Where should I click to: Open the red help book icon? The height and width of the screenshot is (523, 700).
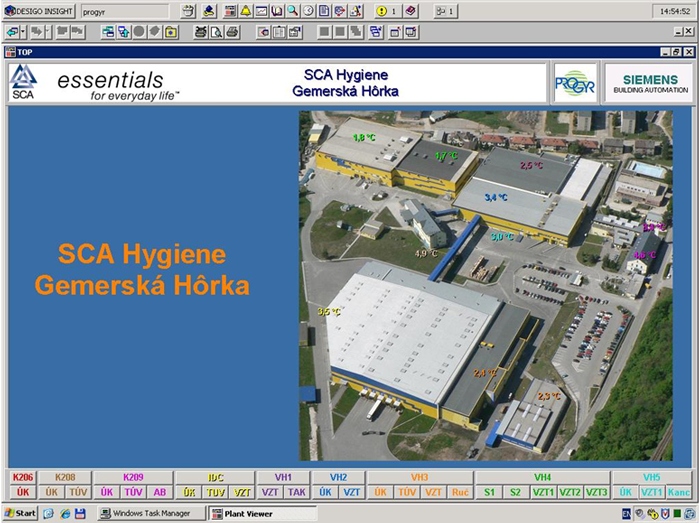coord(411,11)
